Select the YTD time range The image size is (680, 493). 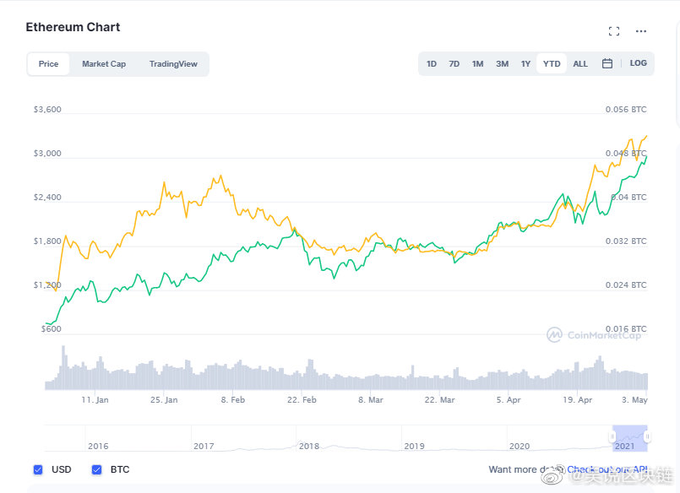[x=552, y=64]
